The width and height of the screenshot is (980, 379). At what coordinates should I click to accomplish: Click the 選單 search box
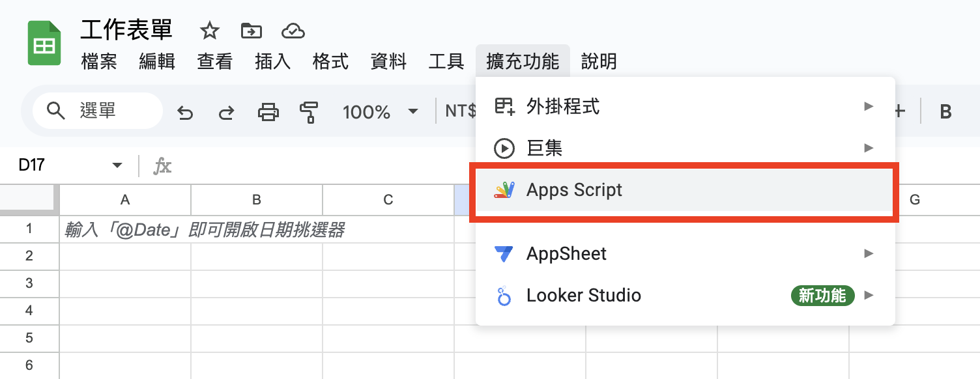point(98,111)
